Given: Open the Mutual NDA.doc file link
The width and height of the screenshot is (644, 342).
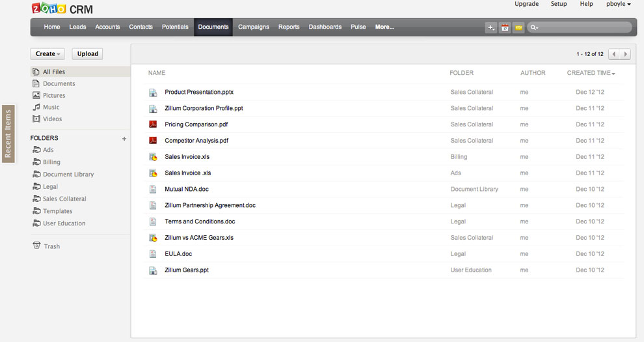Looking at the screenshot, I should pos(187,189).
